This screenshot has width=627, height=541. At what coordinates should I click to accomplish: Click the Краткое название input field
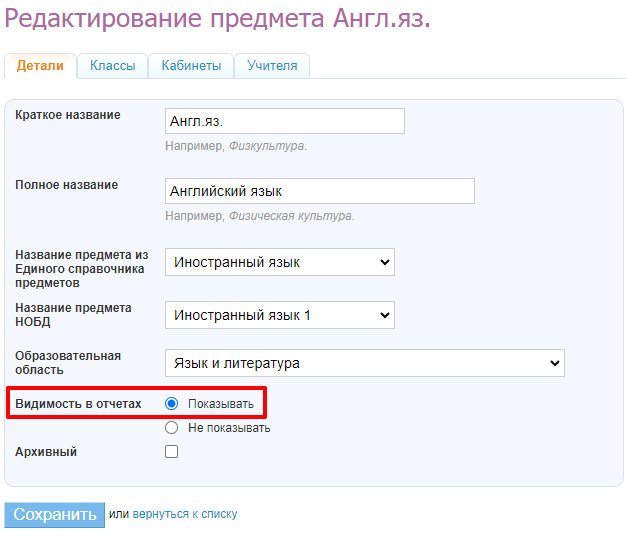point(284,121)
